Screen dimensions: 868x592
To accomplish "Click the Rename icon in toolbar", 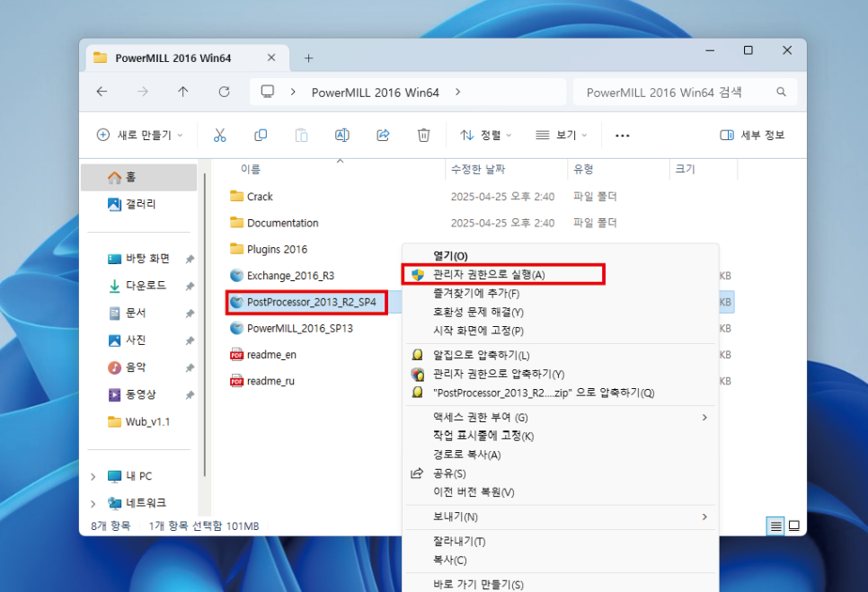I will pos(342,135).
